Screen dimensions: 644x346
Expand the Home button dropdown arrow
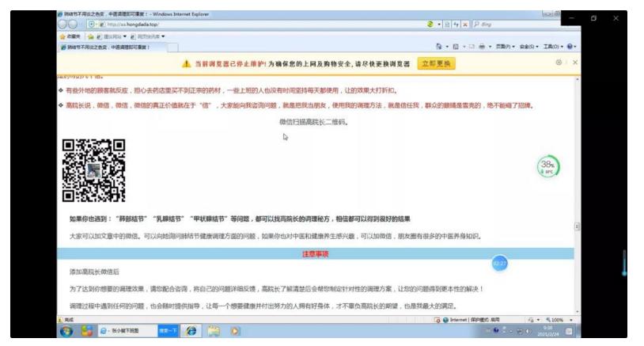(x=447, y=47)
